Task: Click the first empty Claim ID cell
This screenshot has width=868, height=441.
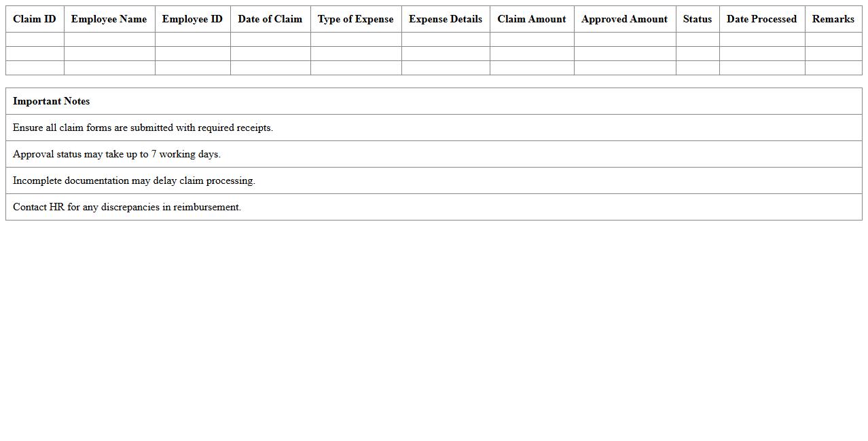Action: pos(35,39)
